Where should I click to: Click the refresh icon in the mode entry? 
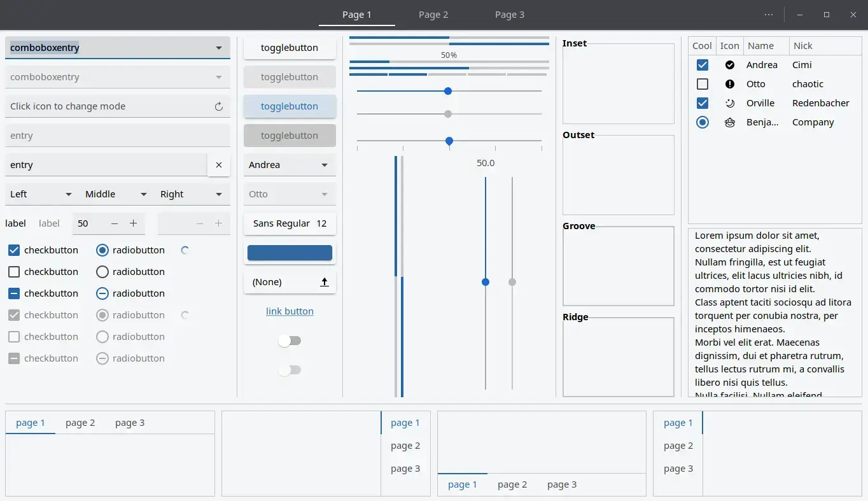coord(218,106)
